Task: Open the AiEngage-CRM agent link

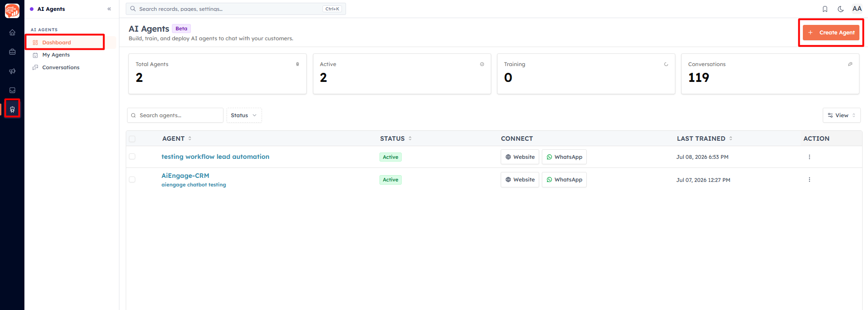Action: (185, 176)
